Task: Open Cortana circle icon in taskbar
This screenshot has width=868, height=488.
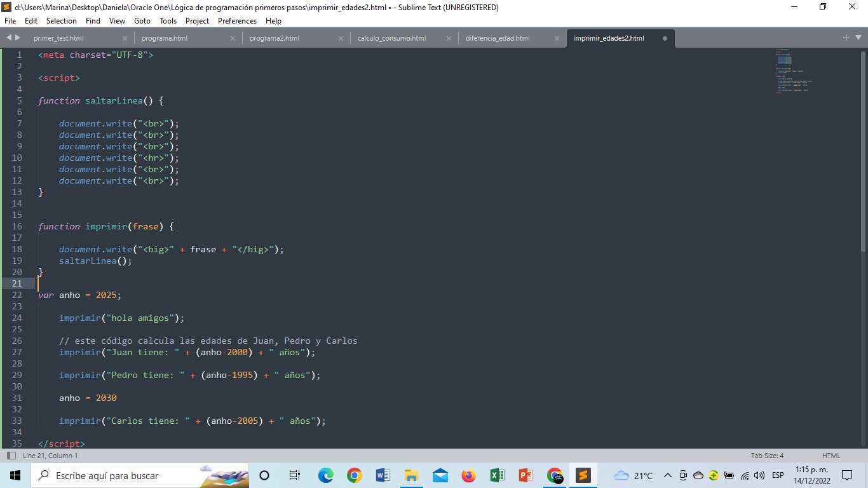Action: click(264, 475)
